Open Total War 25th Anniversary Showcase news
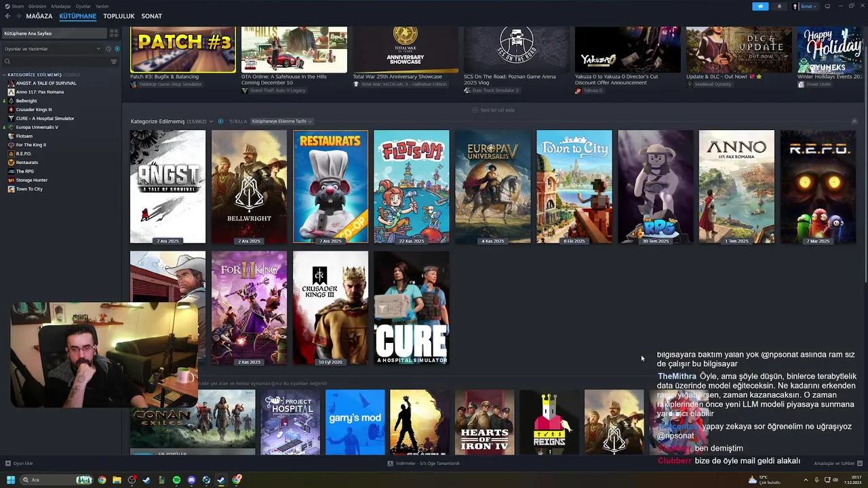This screenshot has width=868, height=488. [406, 49]
